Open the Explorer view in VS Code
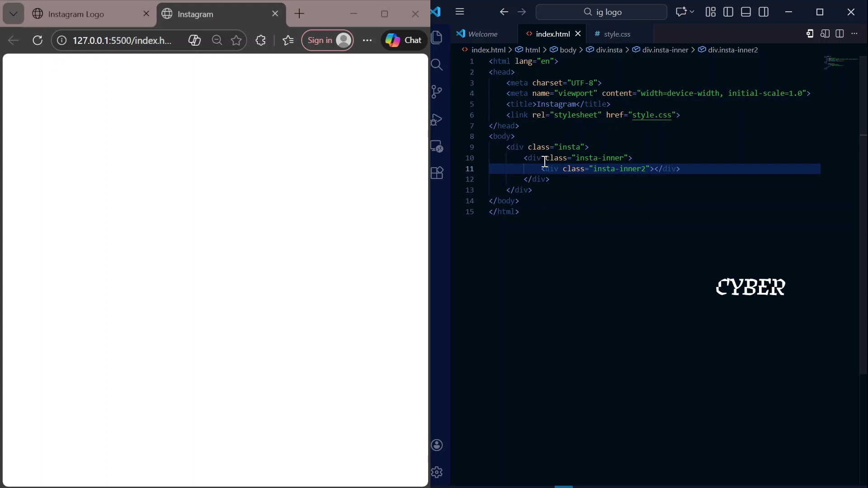This screenshot has height=488, width=868. point(437,38)
